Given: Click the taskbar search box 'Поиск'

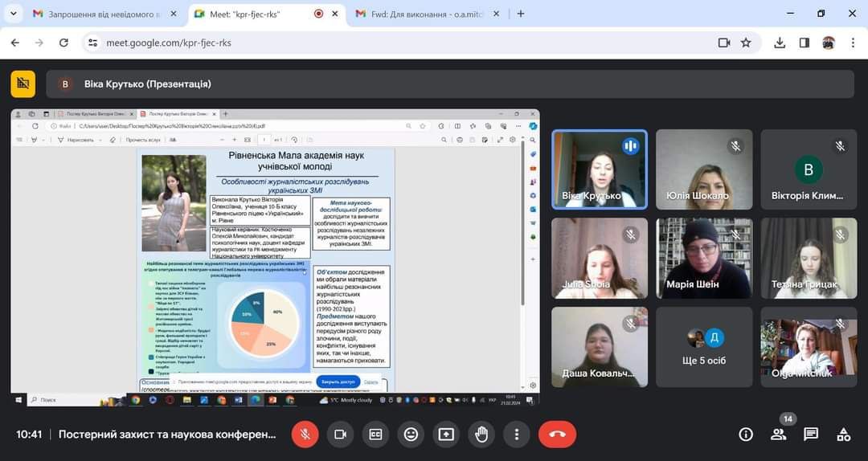Looking at the screenshot, I should [x=63, y=400].
